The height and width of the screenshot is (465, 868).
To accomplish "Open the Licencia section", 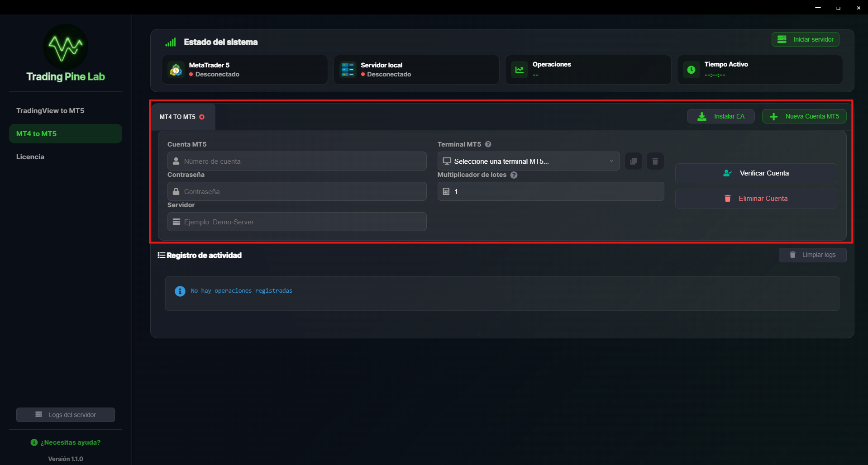I will [x=30, y=157].
